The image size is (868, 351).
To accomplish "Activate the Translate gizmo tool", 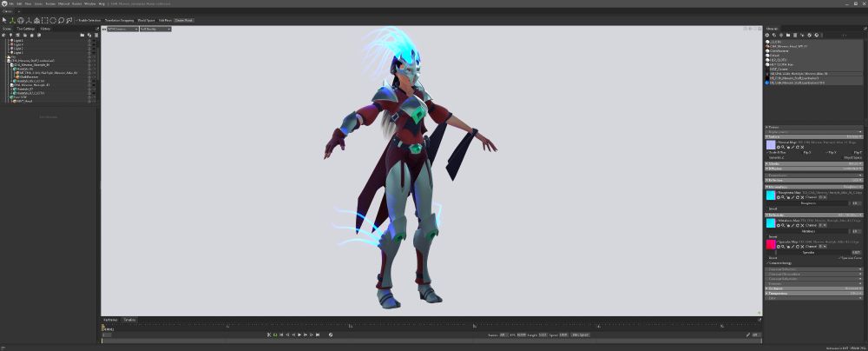I will tap(12, 21).
